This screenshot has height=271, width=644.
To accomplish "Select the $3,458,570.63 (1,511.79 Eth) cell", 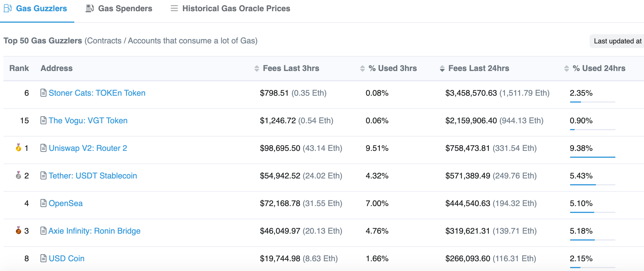I will [x=497, y=93].
